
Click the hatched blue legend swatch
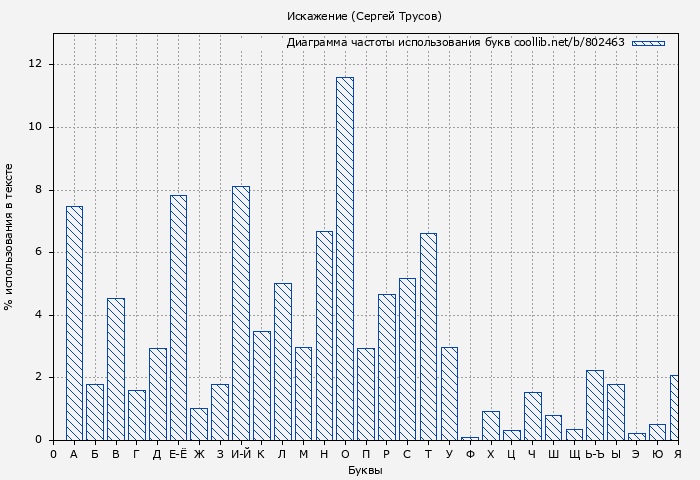[648, 43]
